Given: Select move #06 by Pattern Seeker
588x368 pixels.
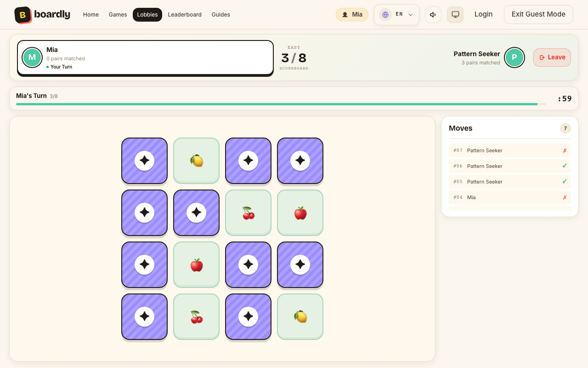Looking at the screenshot, I should [x=510, y=166].
